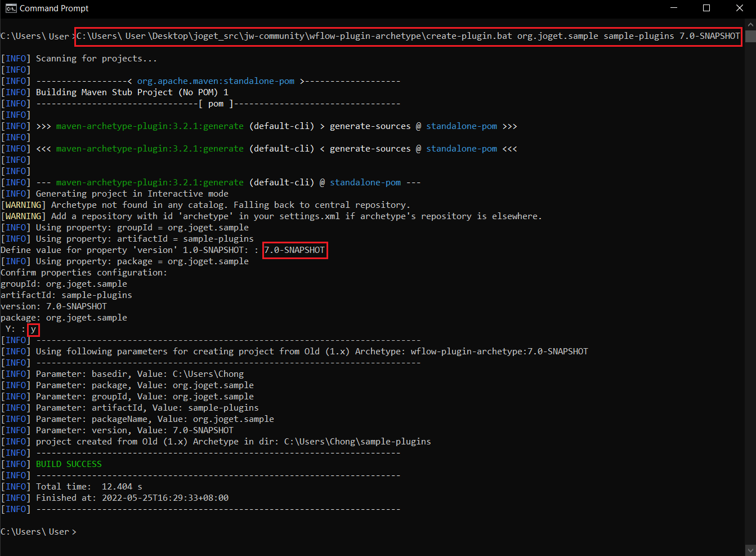This screenshot has height=556, width=756.
Task: Click the 'Archetype not found' warning line
Action: click(230, 205)
